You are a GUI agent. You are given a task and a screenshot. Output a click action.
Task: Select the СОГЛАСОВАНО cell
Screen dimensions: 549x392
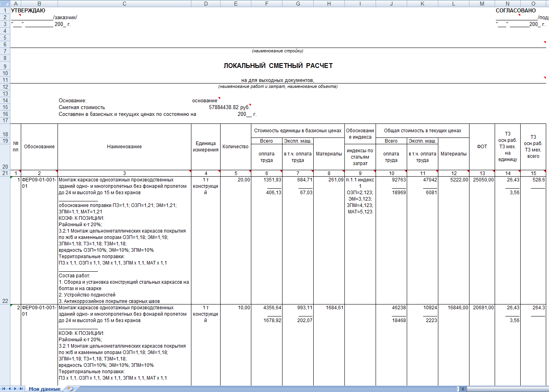point(515,10)
